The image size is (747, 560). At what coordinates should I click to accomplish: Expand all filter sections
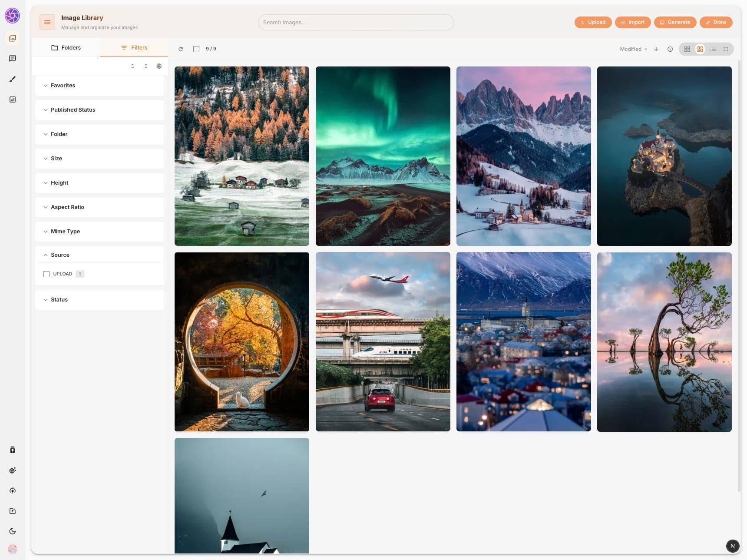click(132, 66)
